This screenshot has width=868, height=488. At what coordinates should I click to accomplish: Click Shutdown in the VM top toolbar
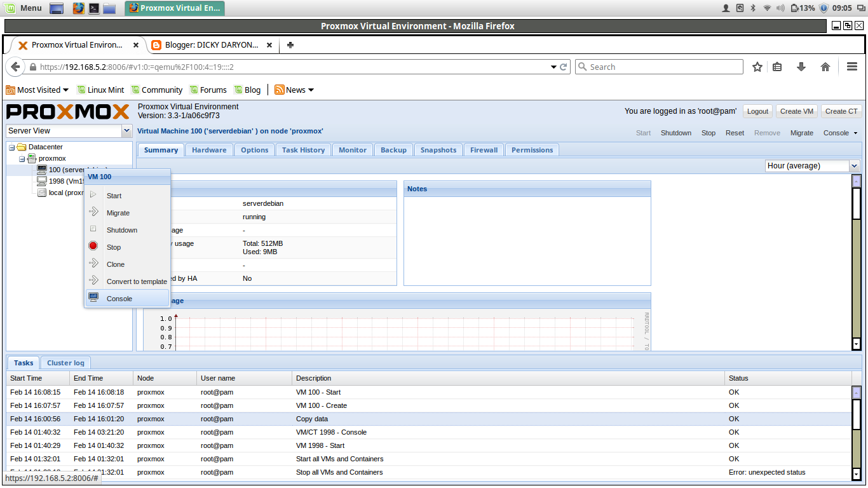click(x=676, y=133)
